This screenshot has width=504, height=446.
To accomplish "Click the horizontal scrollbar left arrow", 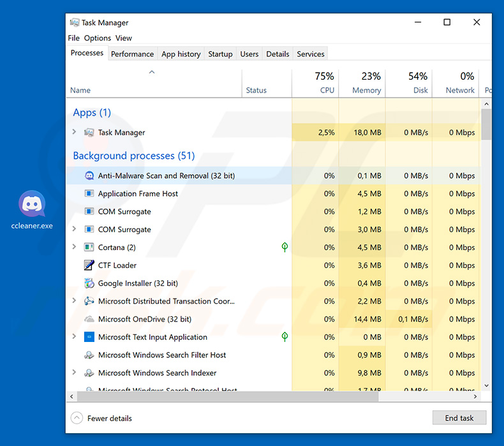I will tap(71, 397).
